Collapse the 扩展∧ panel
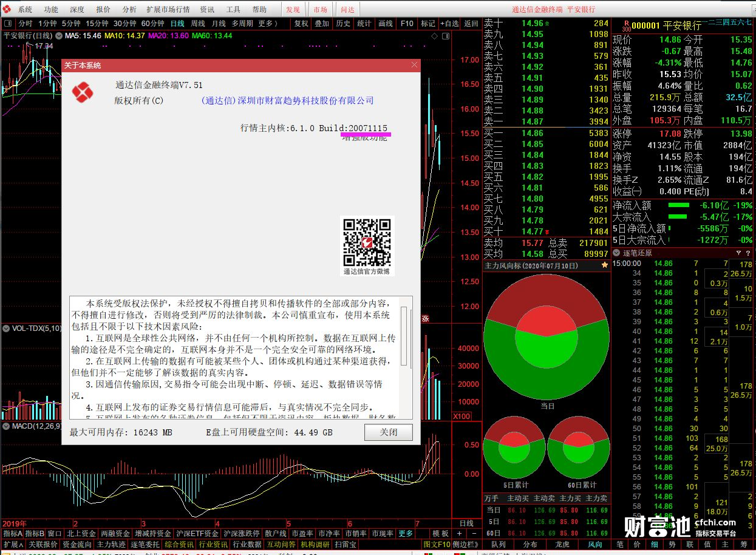 pyautogui.click(x=12, y=545)
